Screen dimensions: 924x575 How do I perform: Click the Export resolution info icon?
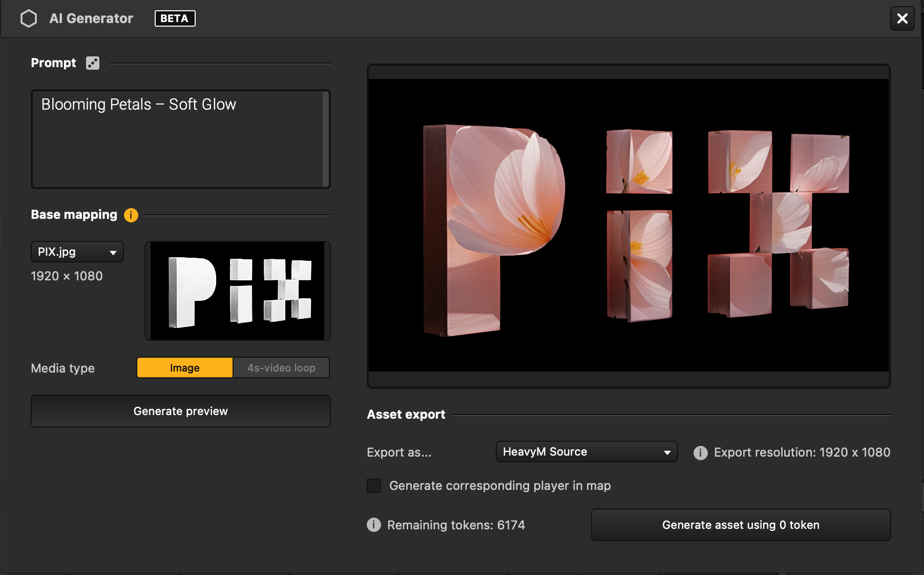tap(700, 453)
